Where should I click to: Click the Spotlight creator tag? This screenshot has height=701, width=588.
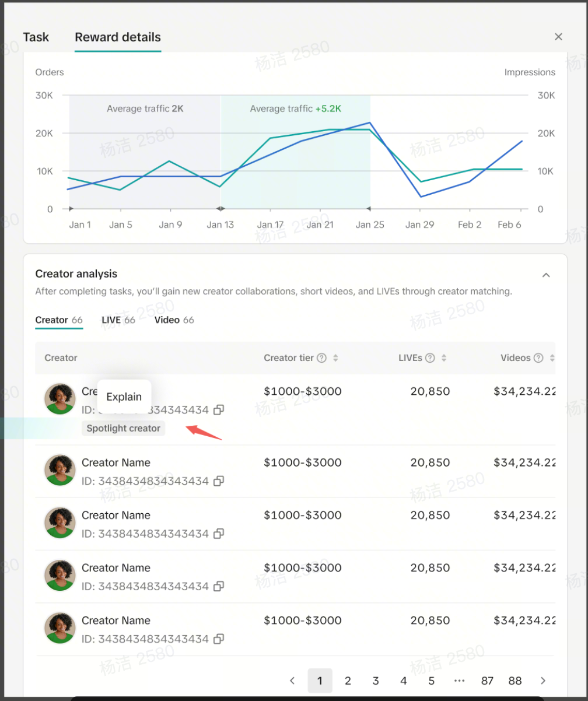[x=123, y=428]
